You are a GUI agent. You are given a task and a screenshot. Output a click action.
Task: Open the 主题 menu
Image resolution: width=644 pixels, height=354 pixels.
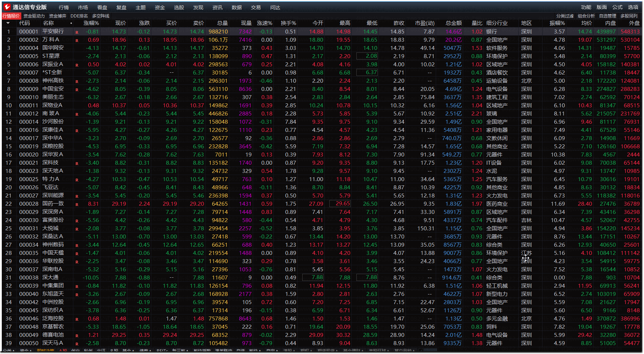(141, 7)
